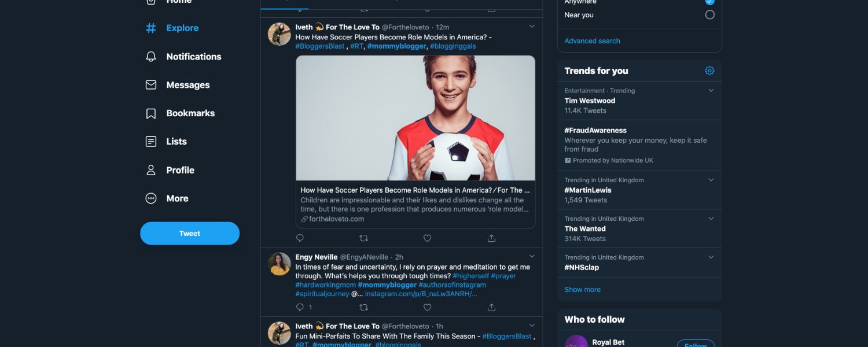Like the soccer role models tweet
This screenshot has width=868, height=347.
pyautogui.click(x=427, y=238)
